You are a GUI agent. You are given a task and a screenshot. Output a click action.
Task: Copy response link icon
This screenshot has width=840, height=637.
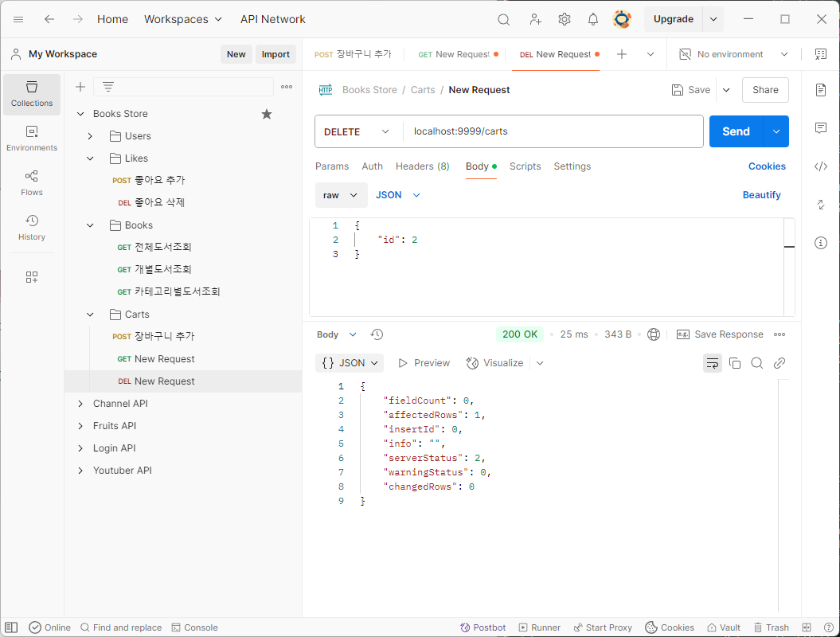(779, 363)
